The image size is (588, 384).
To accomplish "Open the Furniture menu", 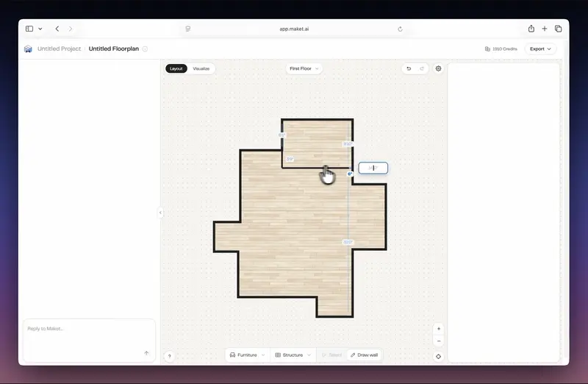I will click(x=247, y=355).
